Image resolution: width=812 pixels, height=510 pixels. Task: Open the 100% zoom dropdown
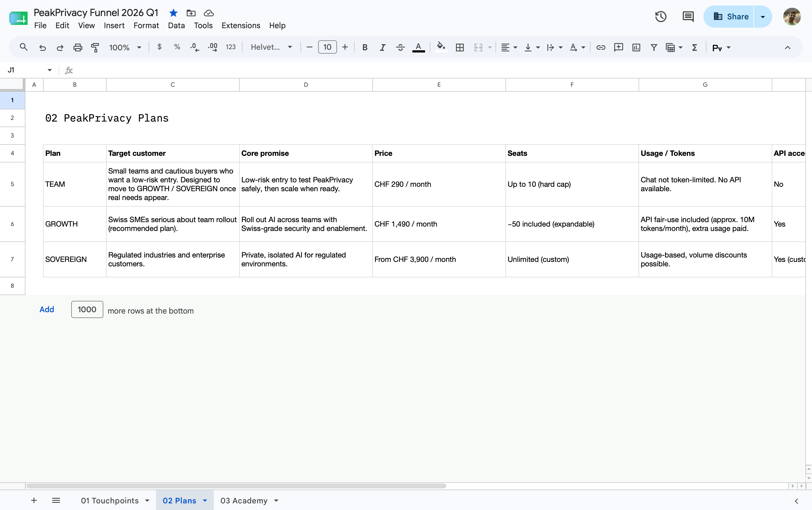coord(125,47)
